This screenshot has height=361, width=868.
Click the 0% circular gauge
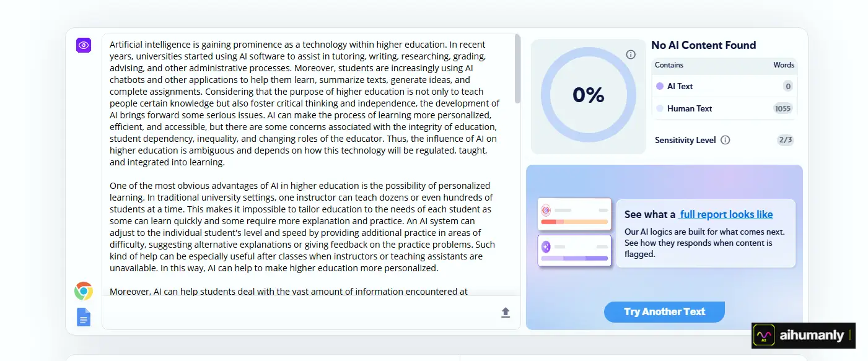tap(588, 95)
